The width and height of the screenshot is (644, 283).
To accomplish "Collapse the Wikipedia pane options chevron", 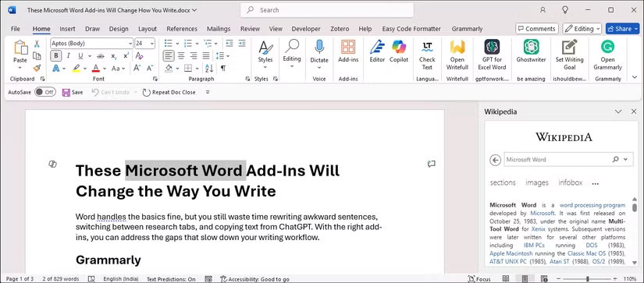I will [x=617, y=111].
